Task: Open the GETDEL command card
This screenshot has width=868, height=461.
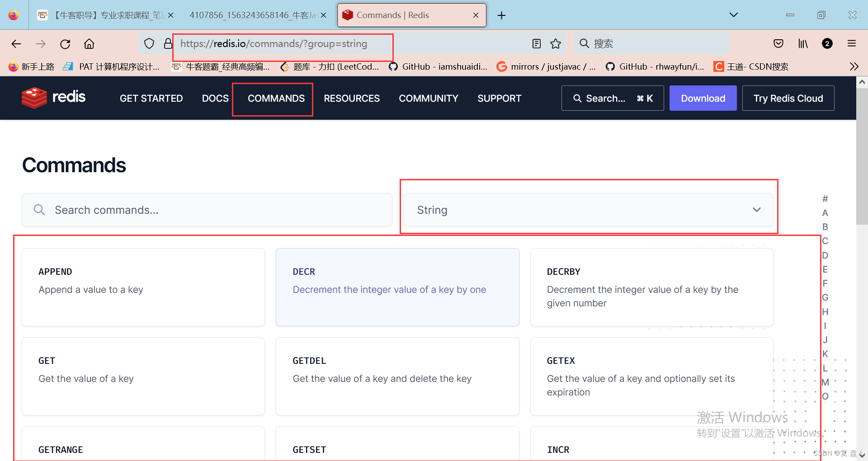Action: [x=397, y=376]
